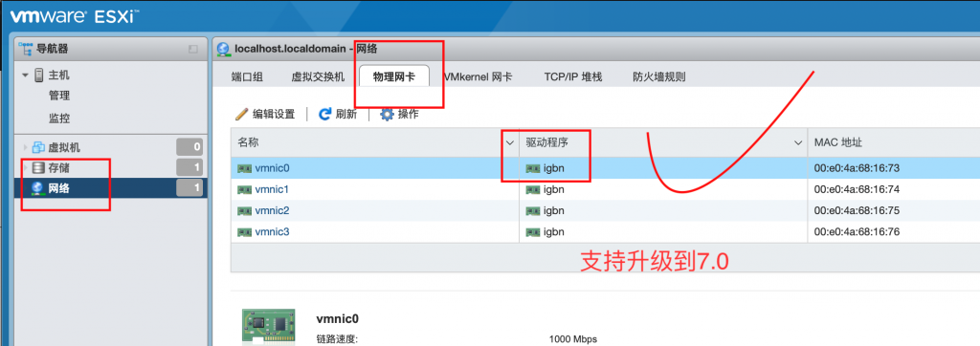Switch to the Virtual switches tab
The width and height of the screenshot is (980, 346).
(x=318, y=76)
